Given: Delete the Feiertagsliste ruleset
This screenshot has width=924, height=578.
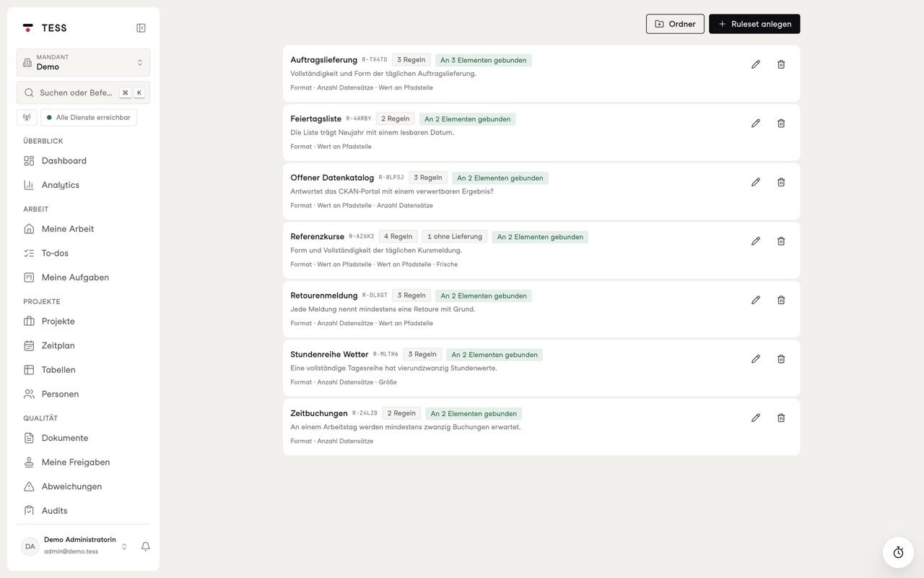Looking at the screenshot, I should tap(781, 124).
